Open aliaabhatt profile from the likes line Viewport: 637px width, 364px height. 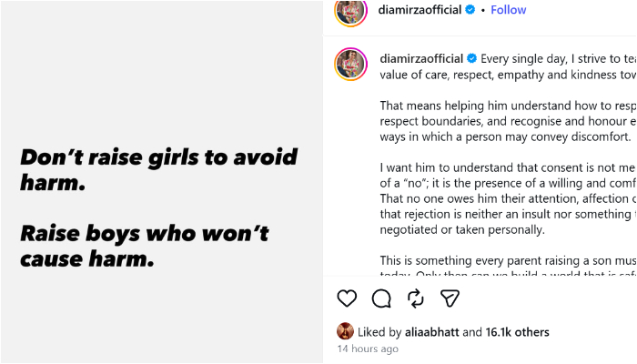click(432, 332)
